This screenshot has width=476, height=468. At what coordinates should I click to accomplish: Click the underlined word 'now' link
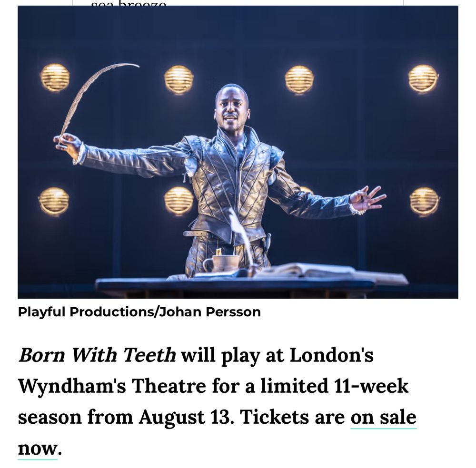click(38, 448)
